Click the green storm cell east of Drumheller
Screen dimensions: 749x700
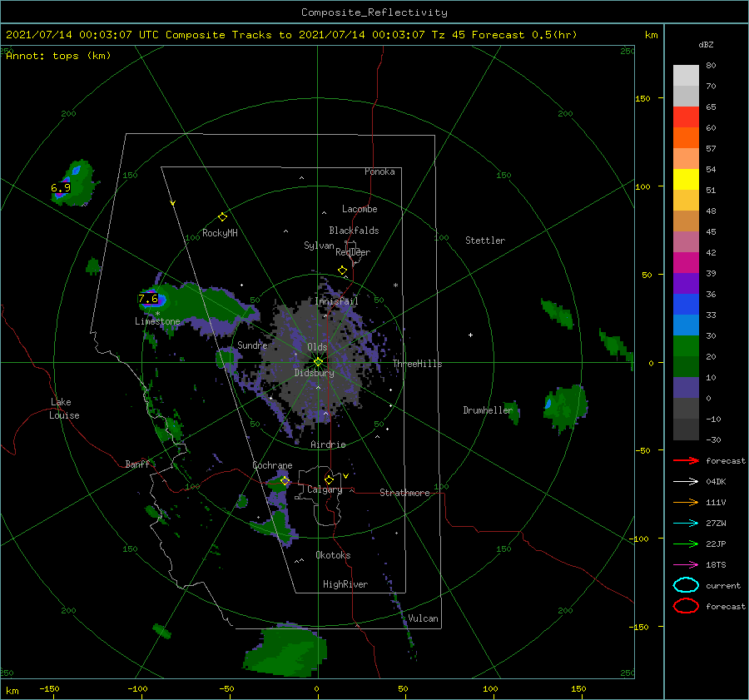pos(566,407)
